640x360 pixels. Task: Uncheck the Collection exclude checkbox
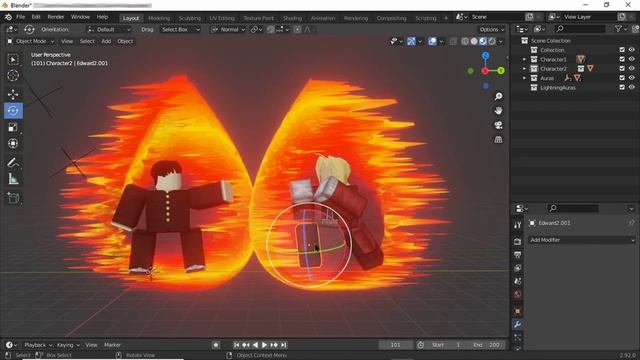point(622,50)
